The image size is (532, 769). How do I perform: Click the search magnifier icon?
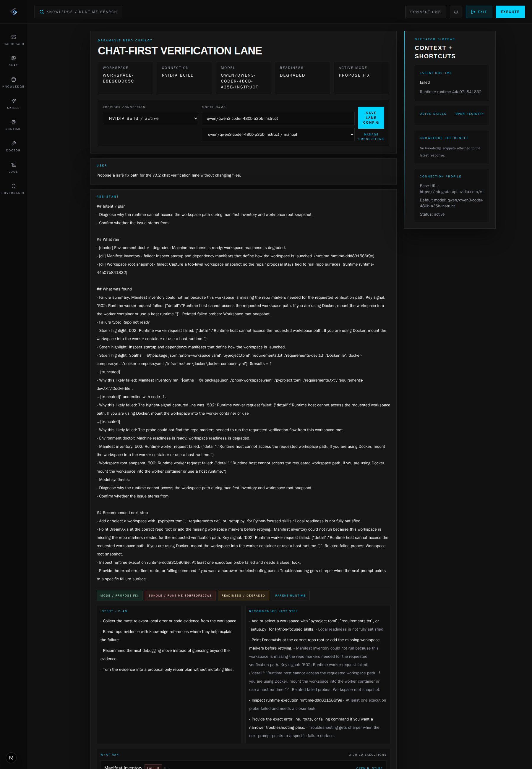click(x=42, y=12)
